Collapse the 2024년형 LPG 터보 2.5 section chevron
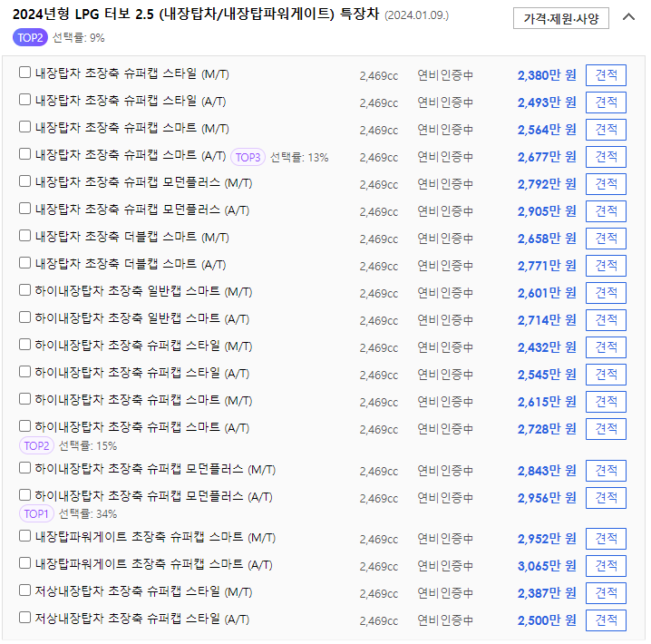Viewport: 651px width, 644px height. 628,17
